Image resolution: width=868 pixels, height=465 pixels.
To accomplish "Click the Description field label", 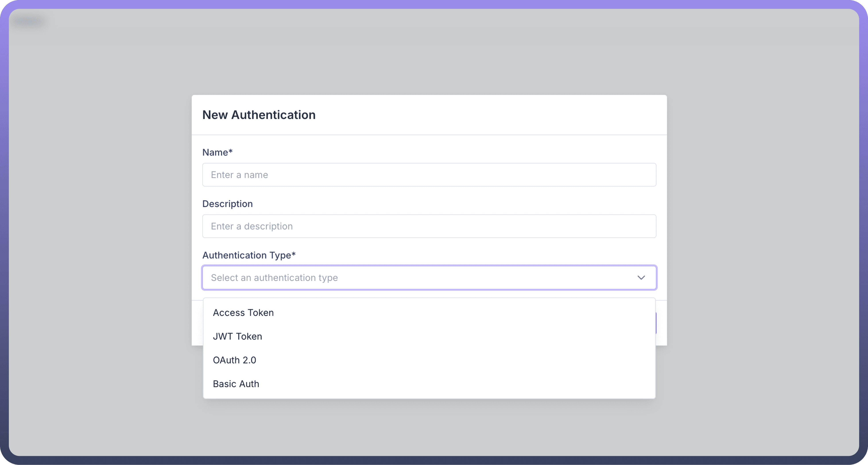I will pyautogui.click(x=227, y=204).
